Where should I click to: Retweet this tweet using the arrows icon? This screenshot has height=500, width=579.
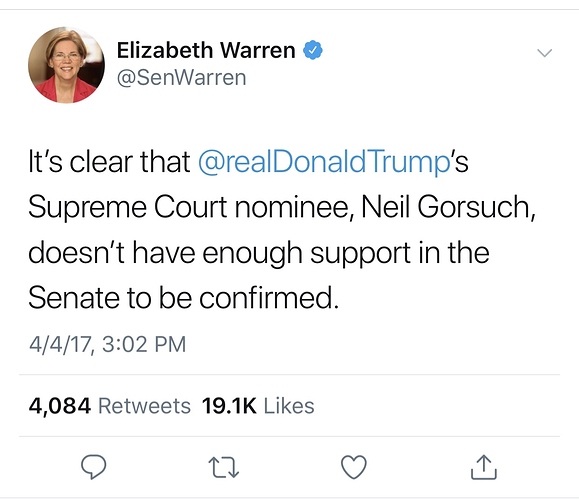coord(224,468)
